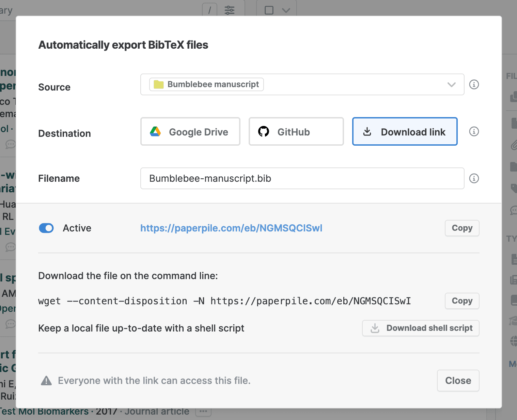This screenshot has height=420, width=517.
Task: Toggle the Active switch off
Action: [46, 228]
